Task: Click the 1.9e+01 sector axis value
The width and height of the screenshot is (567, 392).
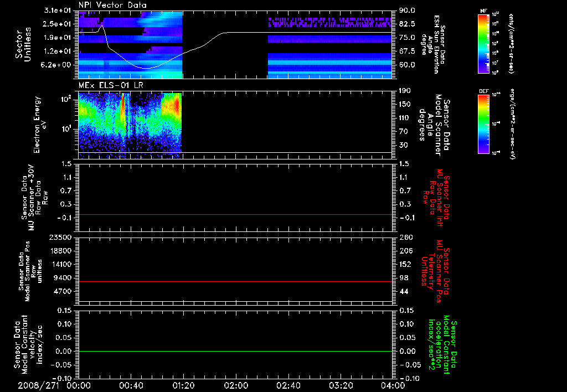Action: 58,38
